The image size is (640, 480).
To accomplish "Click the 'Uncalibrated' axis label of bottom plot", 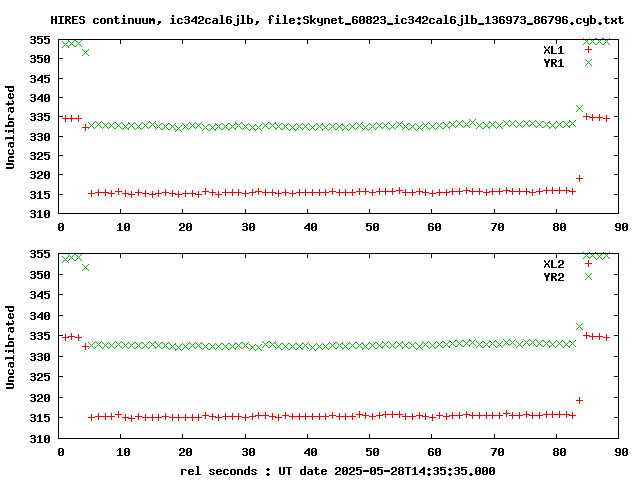I will (x=10, y=347).
